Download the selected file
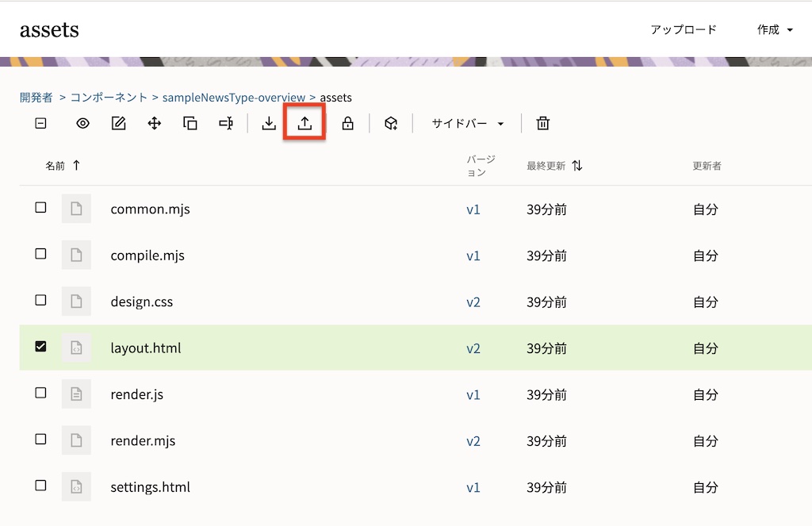This screenshot has height=526, width=812. 269,123
